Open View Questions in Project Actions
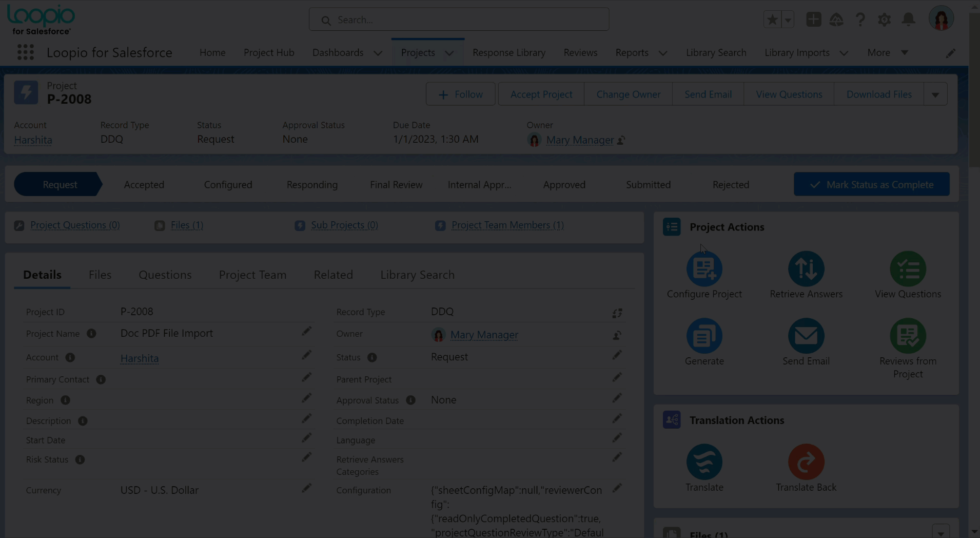 (908, 269)
